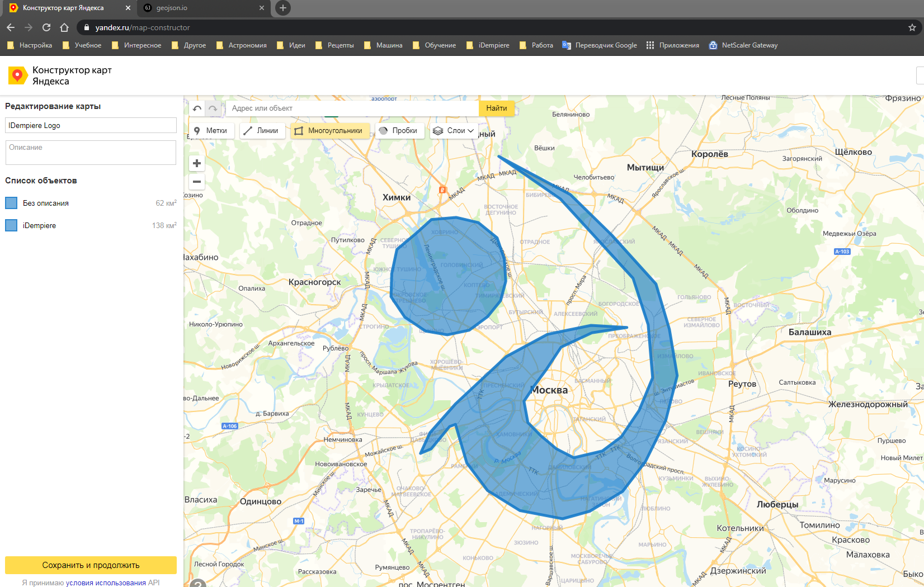
Task: Click the redo arrow on map toolbar
Action: tap(213, 108)
